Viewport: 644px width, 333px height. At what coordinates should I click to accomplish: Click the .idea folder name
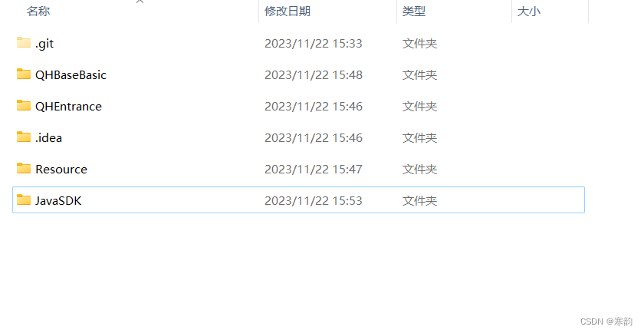click(48, 137)
